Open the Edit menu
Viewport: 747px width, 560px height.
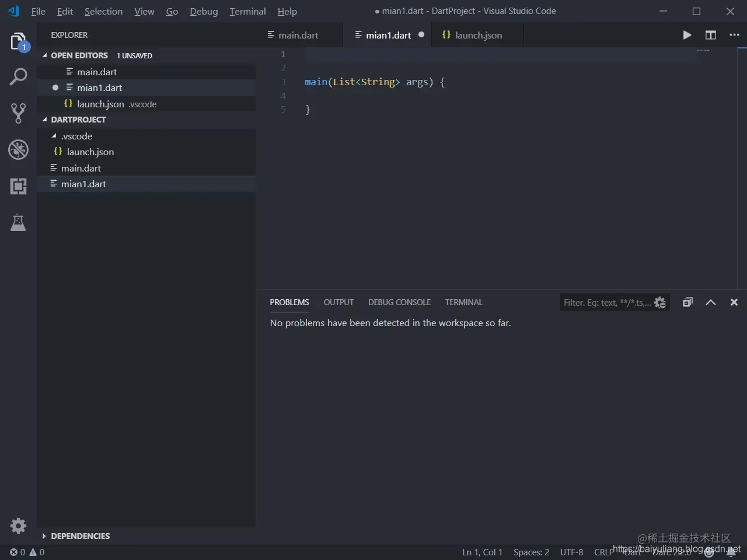pyautogui.click(x=65, y=11)
